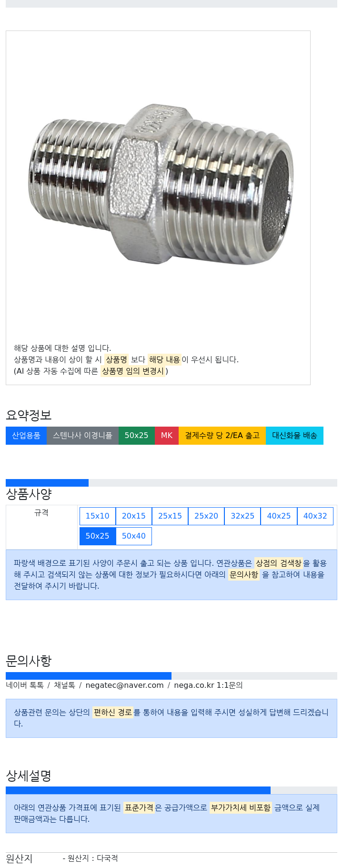Viewport: 343px width, 868px height.
Task: Choose the 40x25 size button
Action: (x=279, y=516)
